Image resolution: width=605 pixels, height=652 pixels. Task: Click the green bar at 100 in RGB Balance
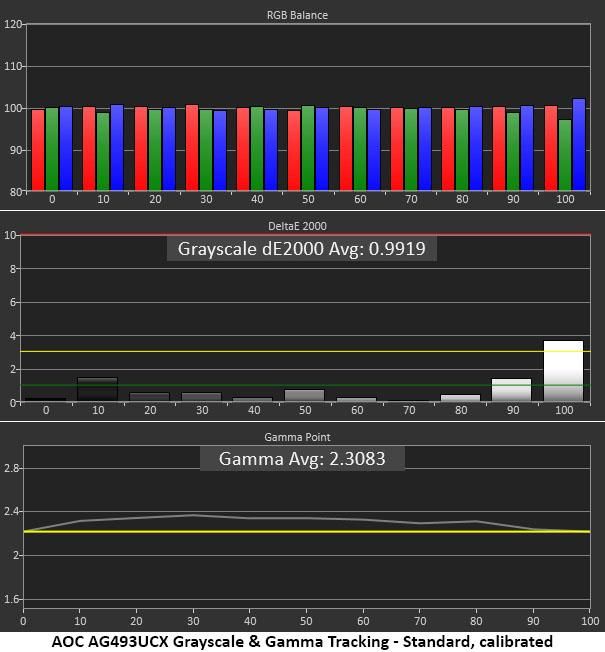tap(565, 156)
